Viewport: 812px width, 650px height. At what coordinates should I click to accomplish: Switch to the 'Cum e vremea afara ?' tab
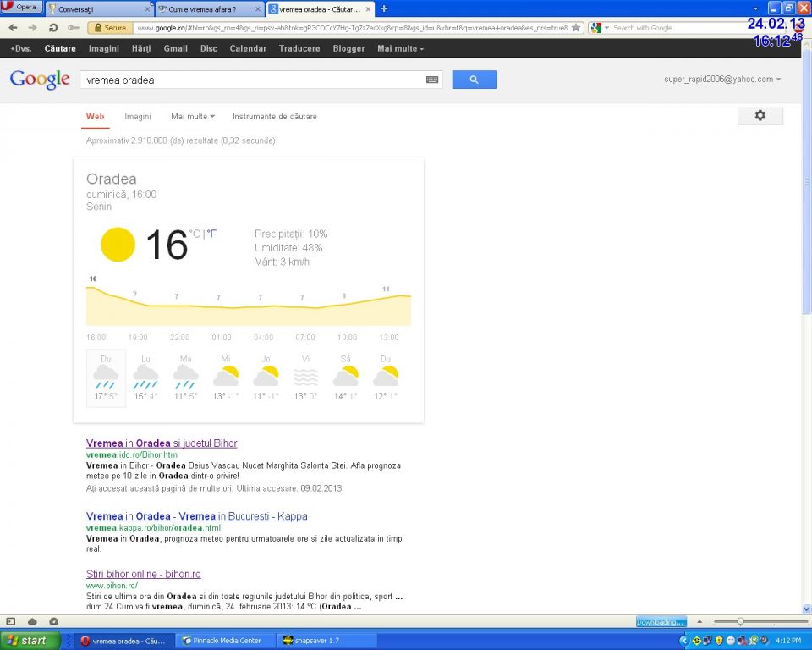pos(209,8)
